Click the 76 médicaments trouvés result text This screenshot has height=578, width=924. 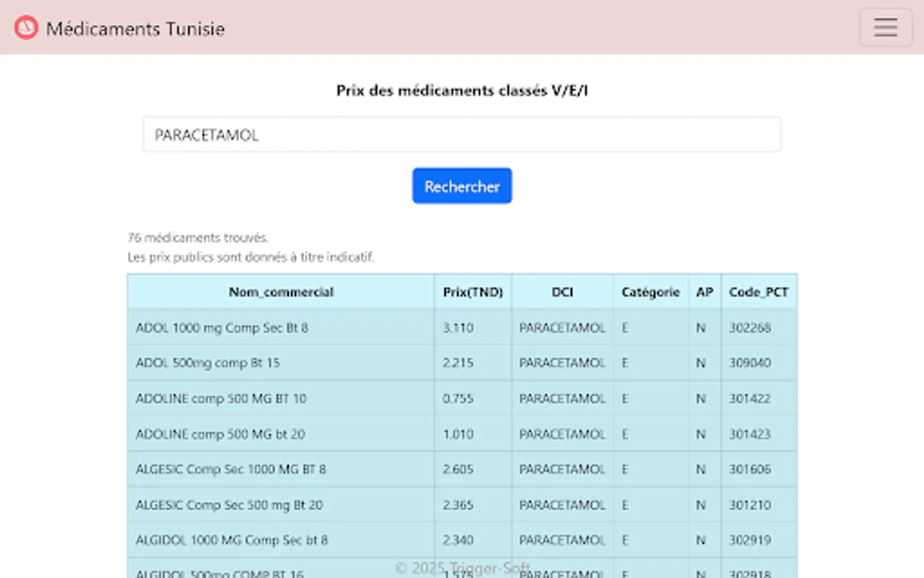click(198, 237)
